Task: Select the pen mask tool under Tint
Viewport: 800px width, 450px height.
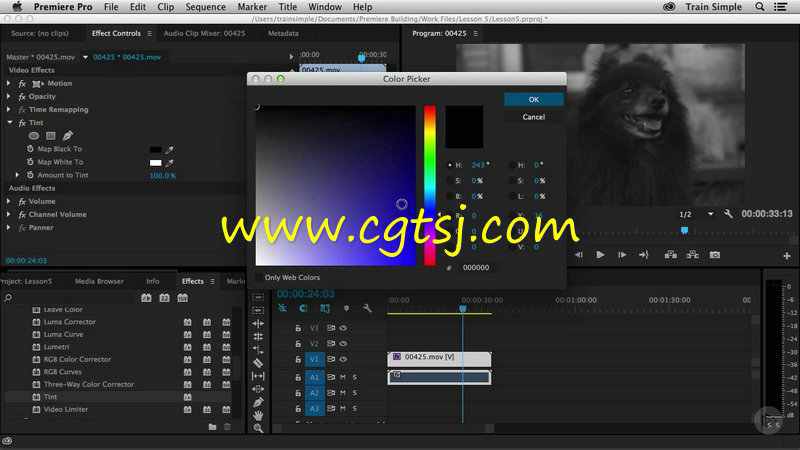Action: (x=67, y=135)
